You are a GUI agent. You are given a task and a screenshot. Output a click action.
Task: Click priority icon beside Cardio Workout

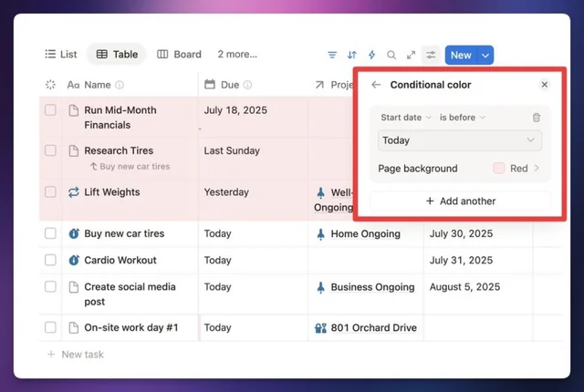pyautogui.click(x=74, y=260)
